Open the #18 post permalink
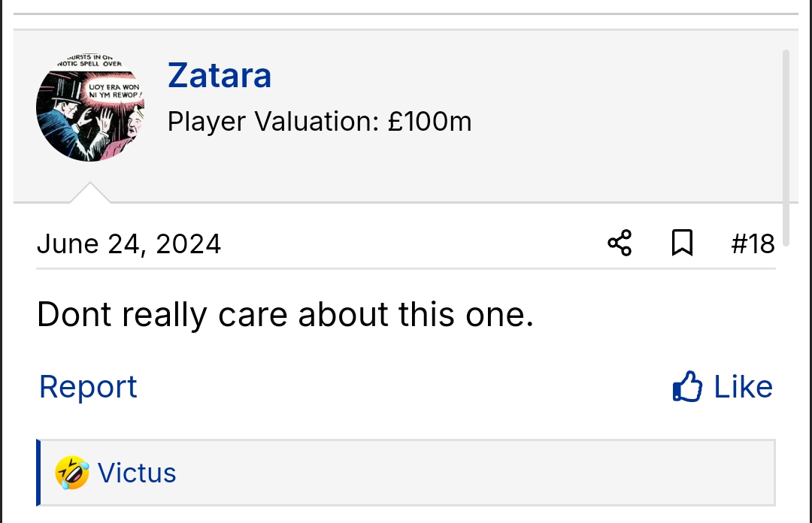 [753, 243]
